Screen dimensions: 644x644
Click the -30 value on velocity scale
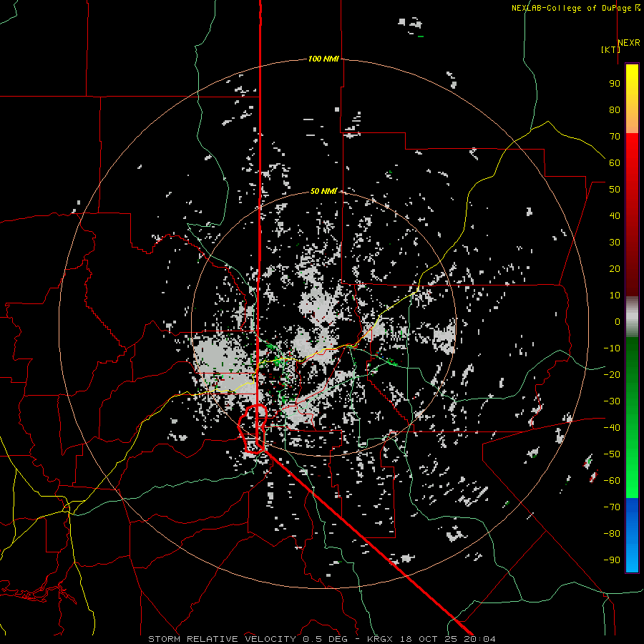pyautogui.click(x=612, y=401)
